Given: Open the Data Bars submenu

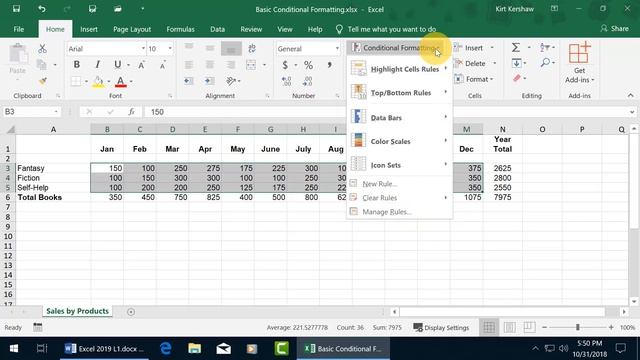Looking at the screenshot, I should 399,117.
